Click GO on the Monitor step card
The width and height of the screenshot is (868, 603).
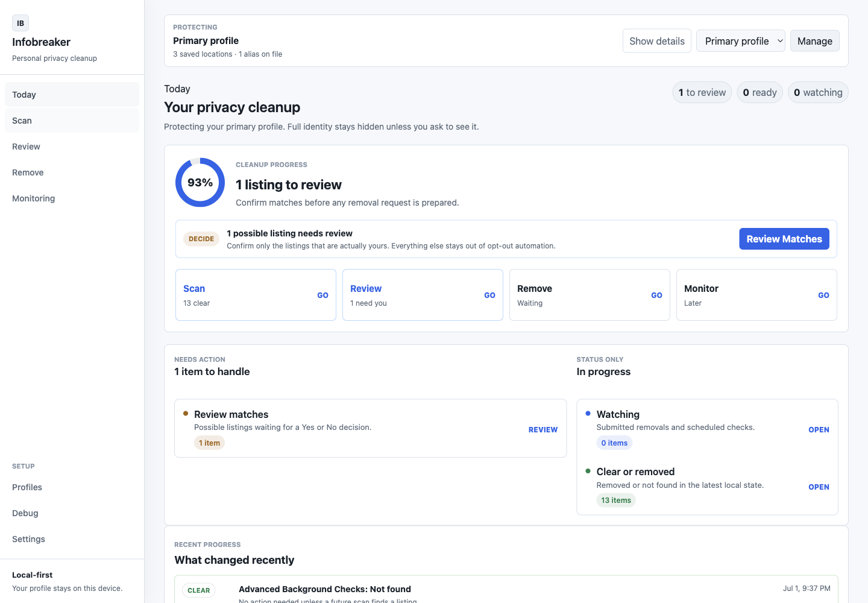pyautogui.click(x=823, y=295)
